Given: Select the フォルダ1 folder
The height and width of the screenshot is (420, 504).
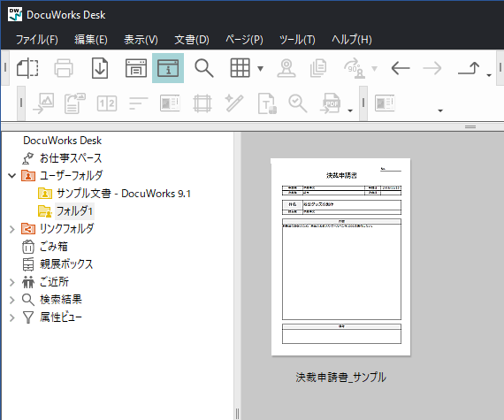Looking at the screenshot, I should (74, 211).
